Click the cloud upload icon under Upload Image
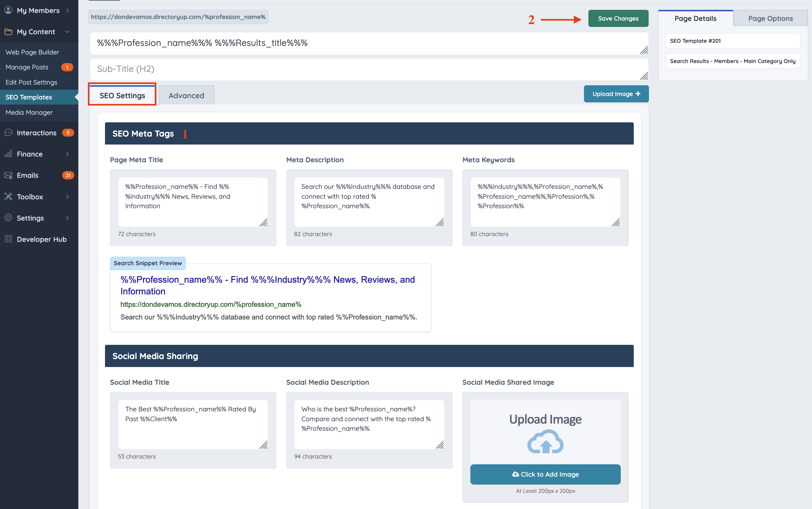812x509 pixels. pos(545,442)
